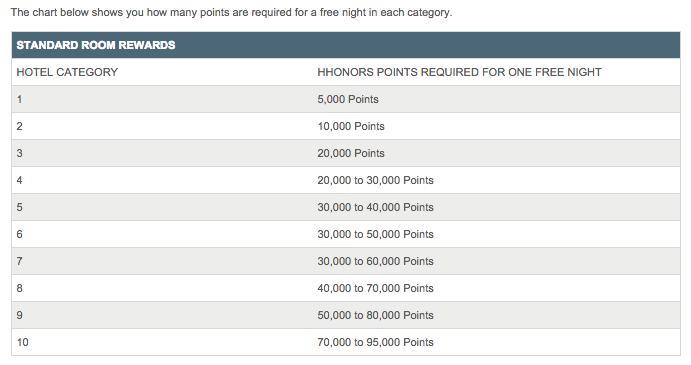The width and height of the screenshot is (691, 365).
Task: Select hotel category number 9
Action: coord(19,315)
